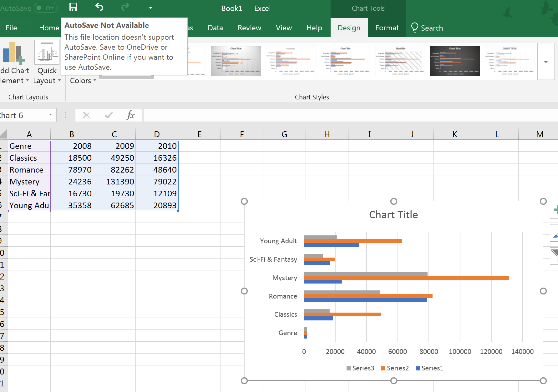Switch to the Home tab
558x392 pixels.
tap(49, 28)
